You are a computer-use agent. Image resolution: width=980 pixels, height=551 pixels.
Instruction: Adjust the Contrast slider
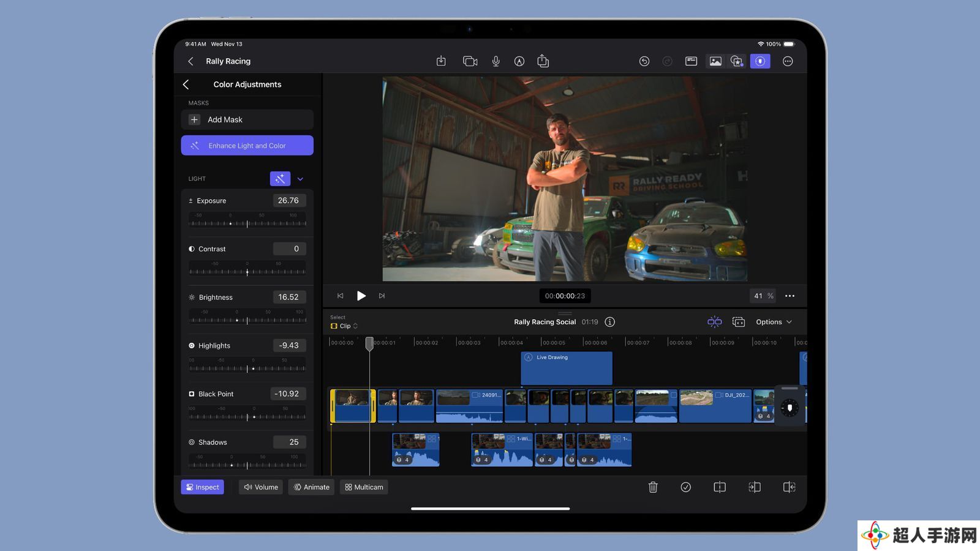click(247, 269)
